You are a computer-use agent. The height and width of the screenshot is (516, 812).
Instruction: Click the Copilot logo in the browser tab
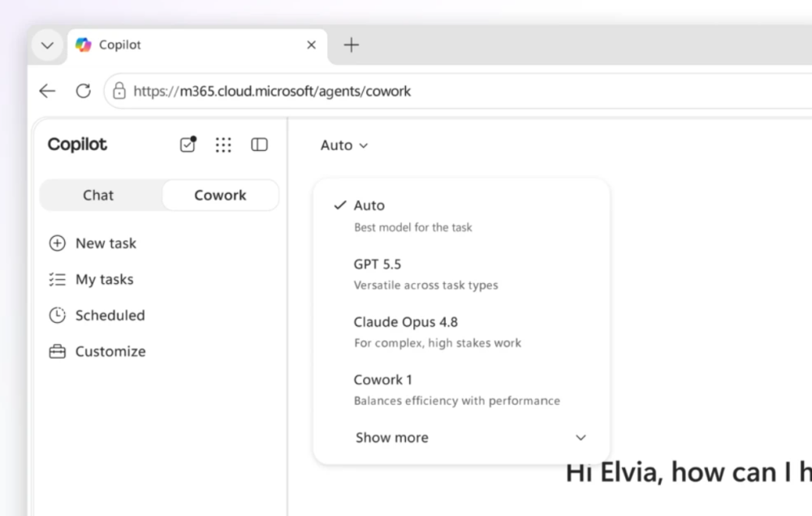pos(84,45)
